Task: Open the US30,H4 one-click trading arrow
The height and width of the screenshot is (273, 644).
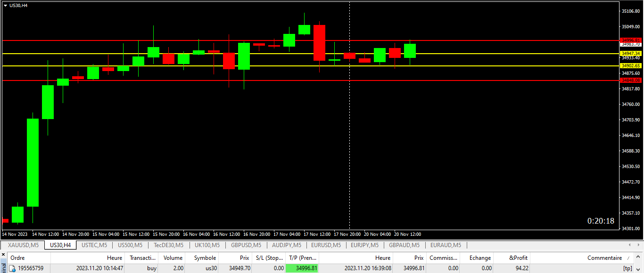Action: (x=5, y=5)
